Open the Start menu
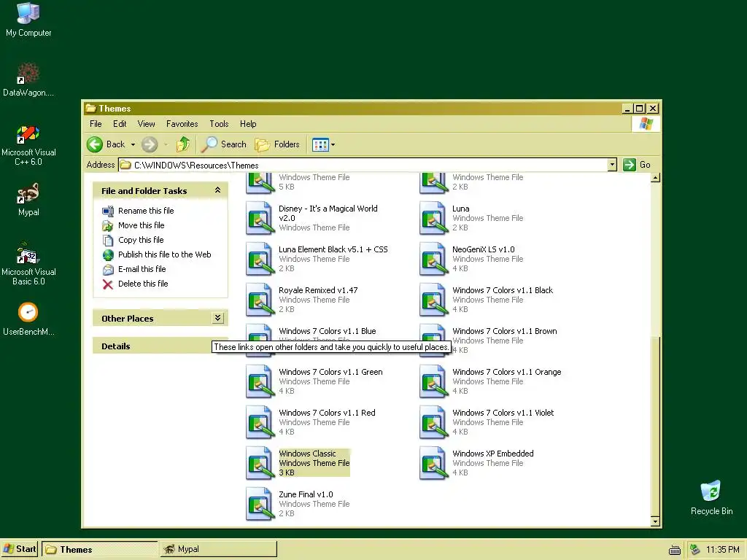Viewport: 747px width, 560px height. 20,549
